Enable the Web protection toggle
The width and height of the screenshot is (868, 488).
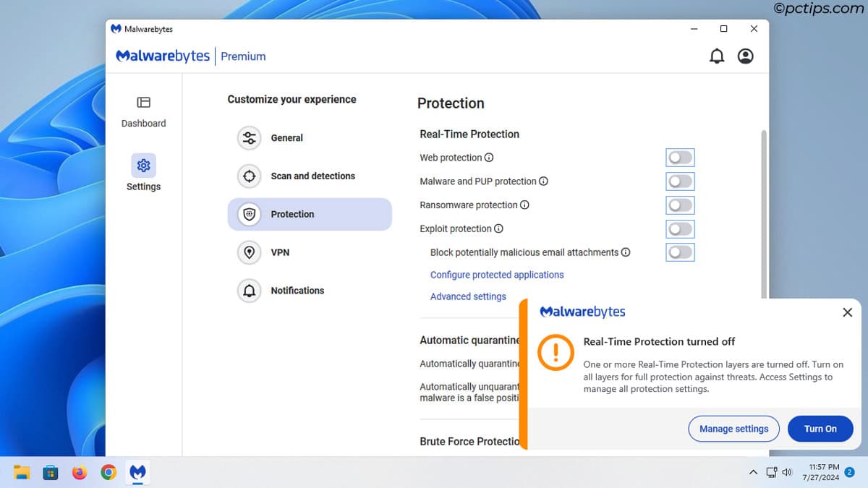[680, 158]
